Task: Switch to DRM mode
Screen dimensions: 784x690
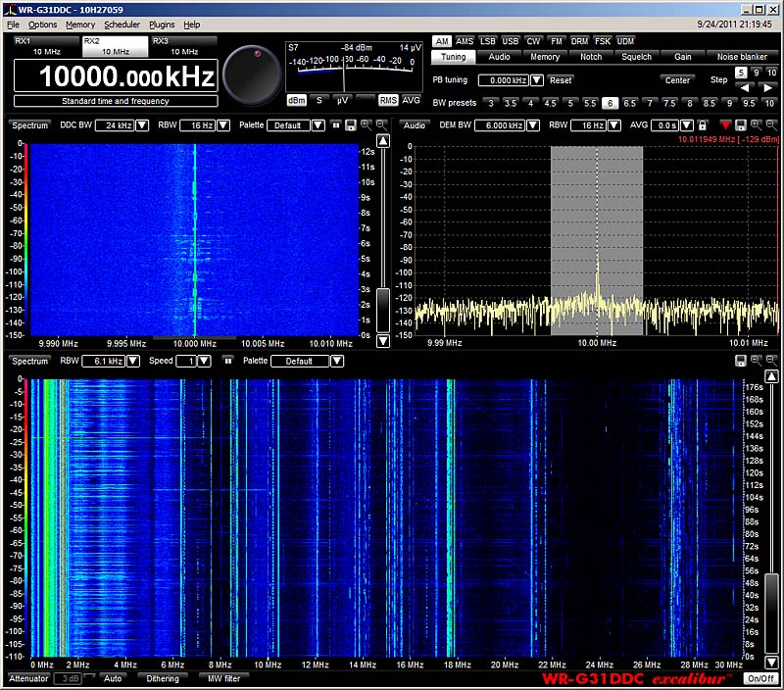Action: (579, 41)
